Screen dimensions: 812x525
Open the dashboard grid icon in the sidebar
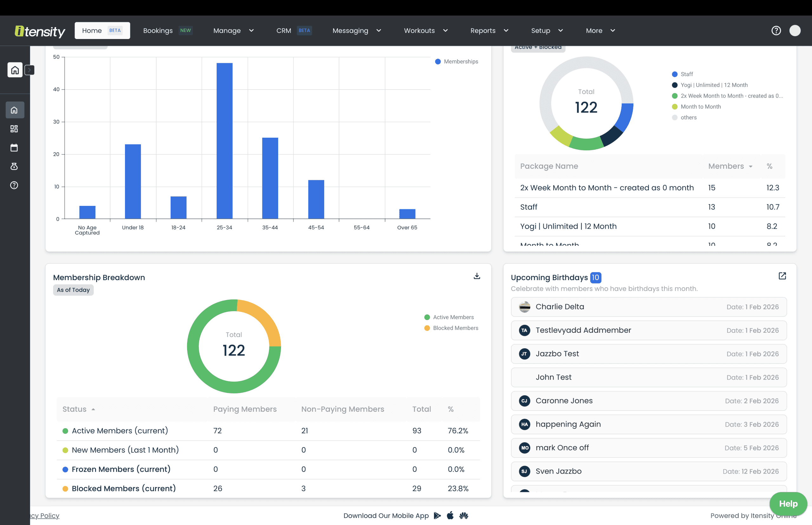point(14,128)
